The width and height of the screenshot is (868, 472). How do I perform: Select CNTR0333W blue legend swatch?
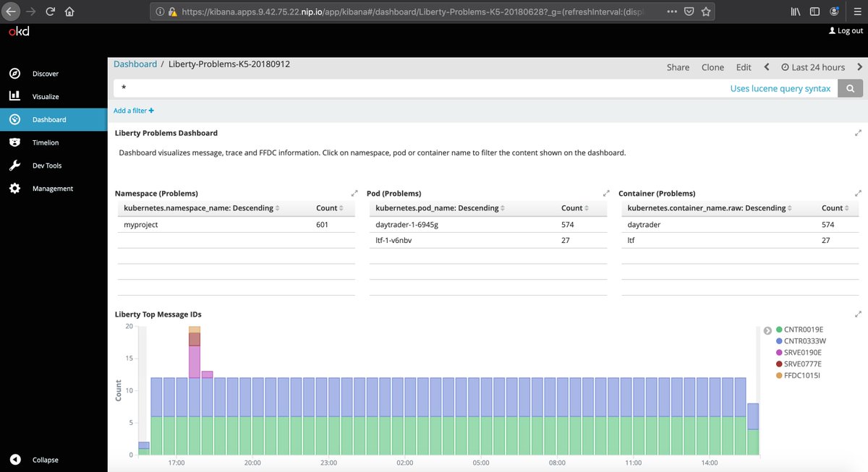tap(779, 341)
